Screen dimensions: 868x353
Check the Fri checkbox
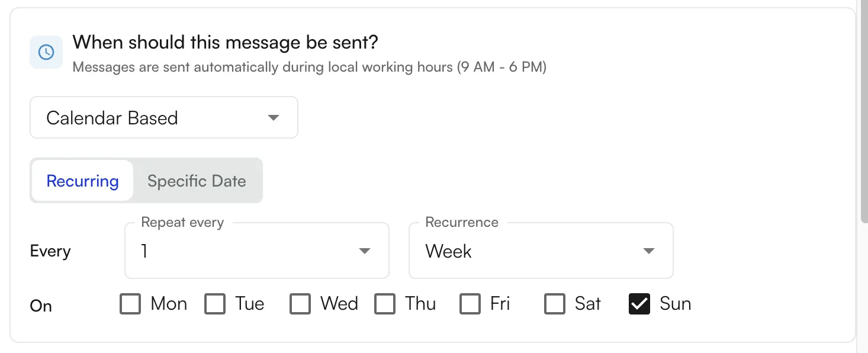pos(470,304)
